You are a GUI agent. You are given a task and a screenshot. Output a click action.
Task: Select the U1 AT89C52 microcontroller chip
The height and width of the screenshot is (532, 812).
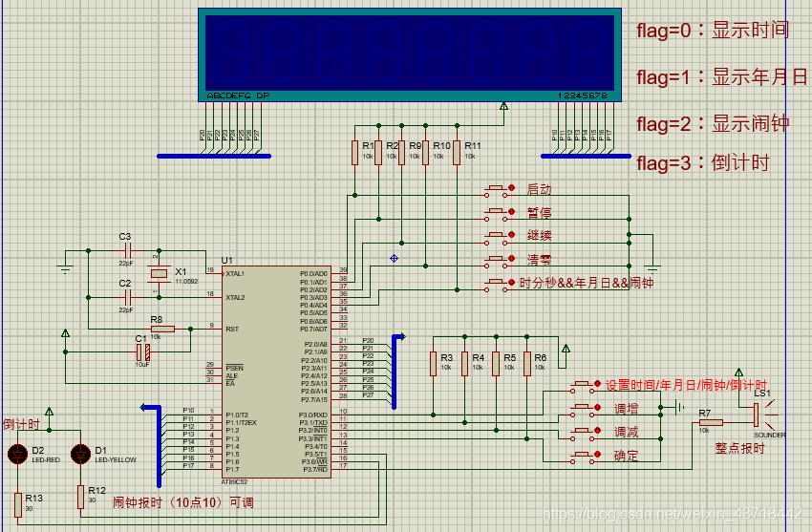point(276,372)
